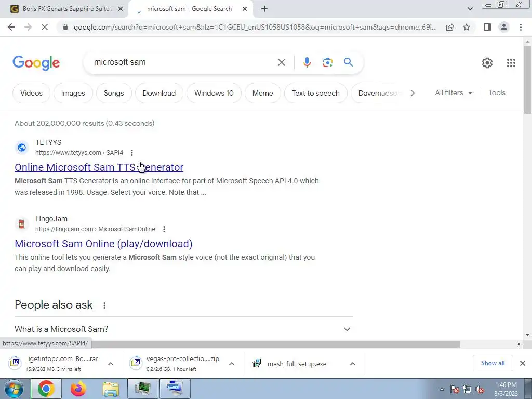This screenshot has width=532, height=399.
Task: Open the Chrome profile avatar
Action: pyautogui.click(x=504, y=27)
